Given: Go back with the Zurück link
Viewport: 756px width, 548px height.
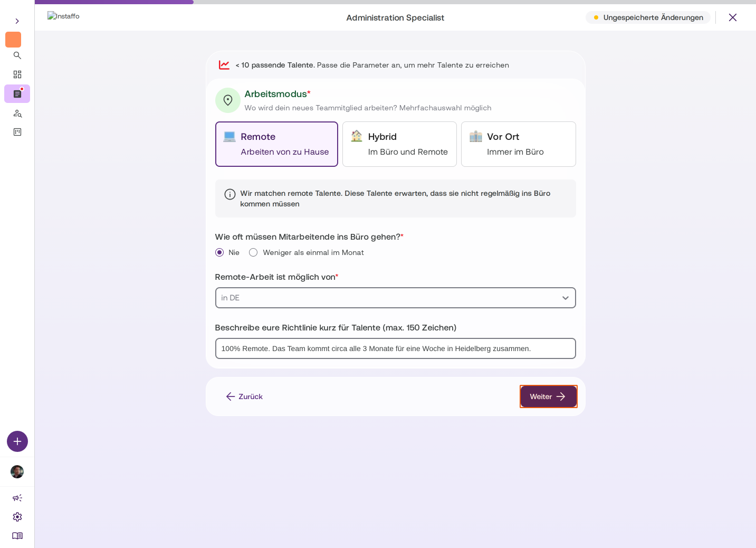Looking at the screenshot, I should click(x=244, y=396).
